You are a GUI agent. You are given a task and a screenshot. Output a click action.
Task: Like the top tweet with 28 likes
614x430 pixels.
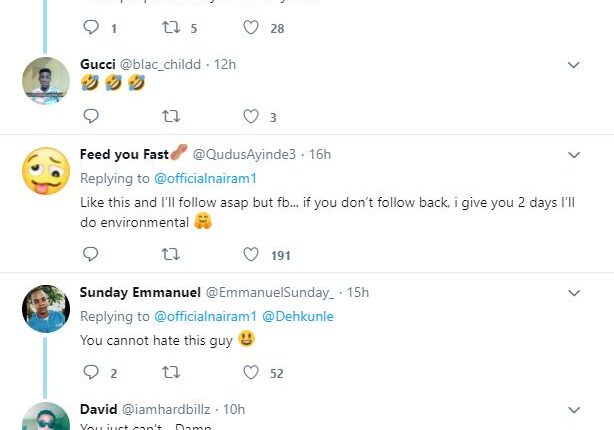click(251, 28)
